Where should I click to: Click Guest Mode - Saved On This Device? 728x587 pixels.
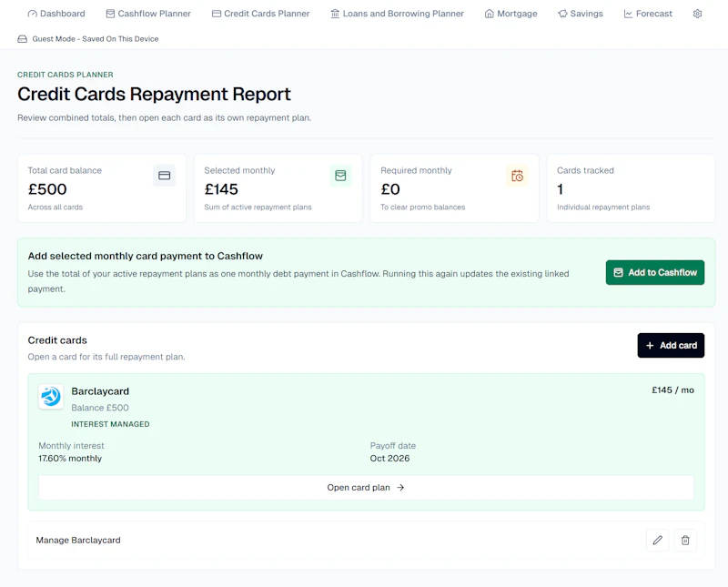(x=96, y=39)
